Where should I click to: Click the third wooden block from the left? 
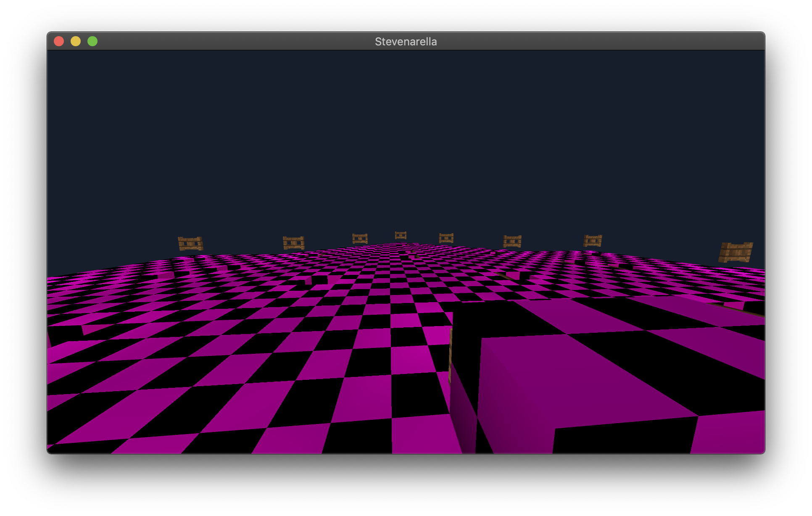pos(360,239)
